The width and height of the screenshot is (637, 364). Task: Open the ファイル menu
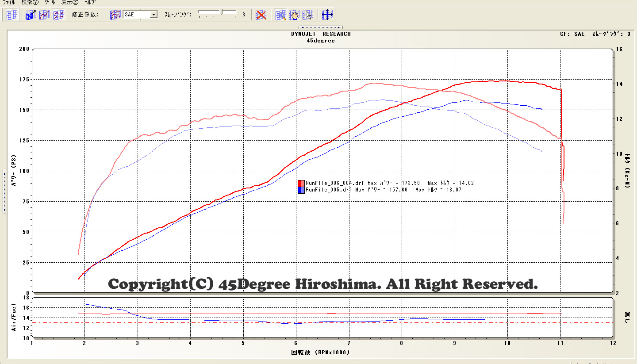(9, 2)
